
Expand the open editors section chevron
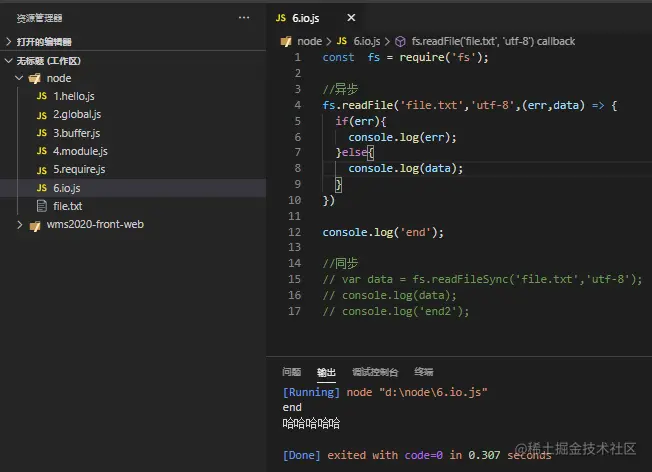click(x=9, y=41)
